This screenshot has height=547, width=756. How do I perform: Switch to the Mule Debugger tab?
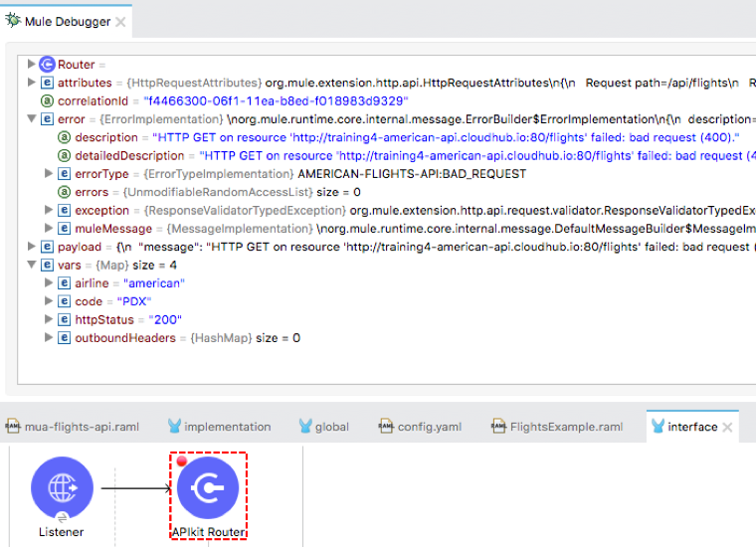point(68,22)
